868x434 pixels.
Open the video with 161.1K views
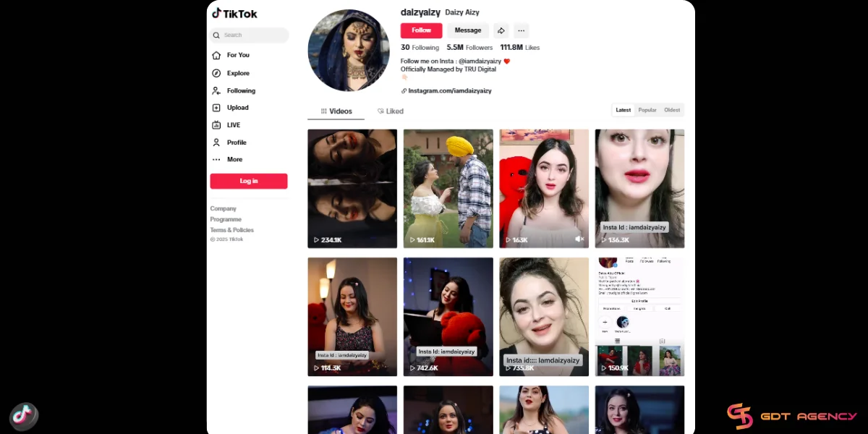pyautogui.click(x=448, y=189)
